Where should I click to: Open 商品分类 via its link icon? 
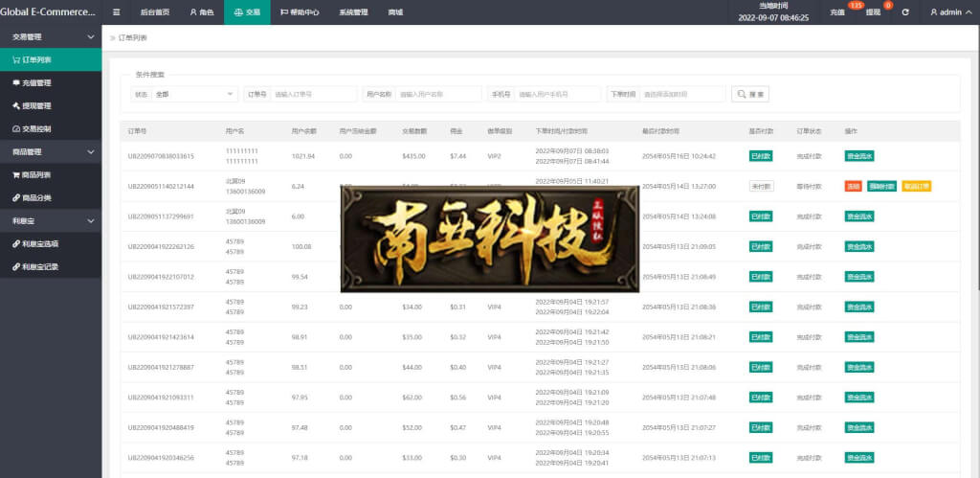[x=16, y=197]
